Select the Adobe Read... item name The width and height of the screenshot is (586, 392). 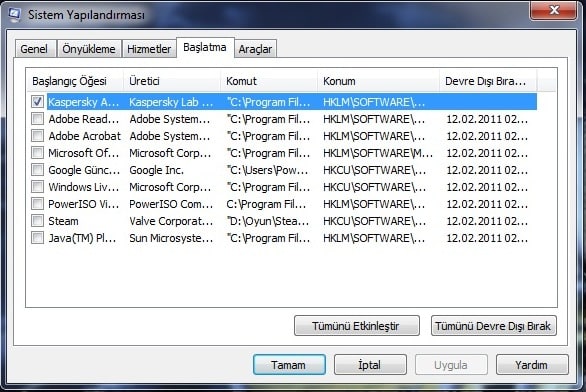(x=84, y=119)
